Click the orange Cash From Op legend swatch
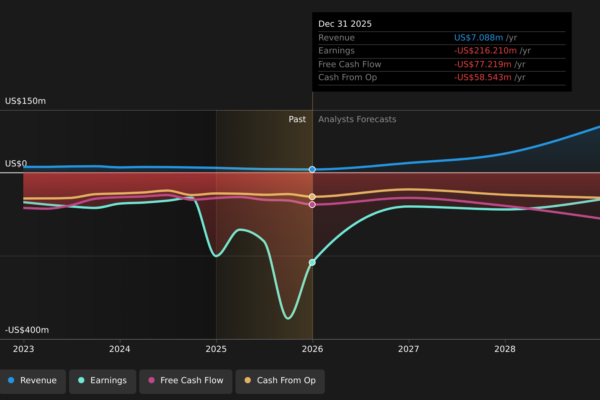Screen dimensions: 600x400 248,381
